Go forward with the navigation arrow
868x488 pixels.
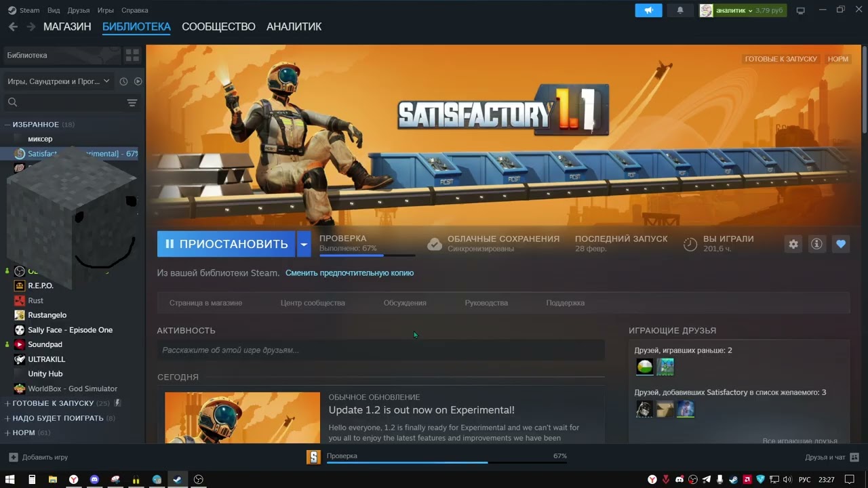click(x=31, y=26)
